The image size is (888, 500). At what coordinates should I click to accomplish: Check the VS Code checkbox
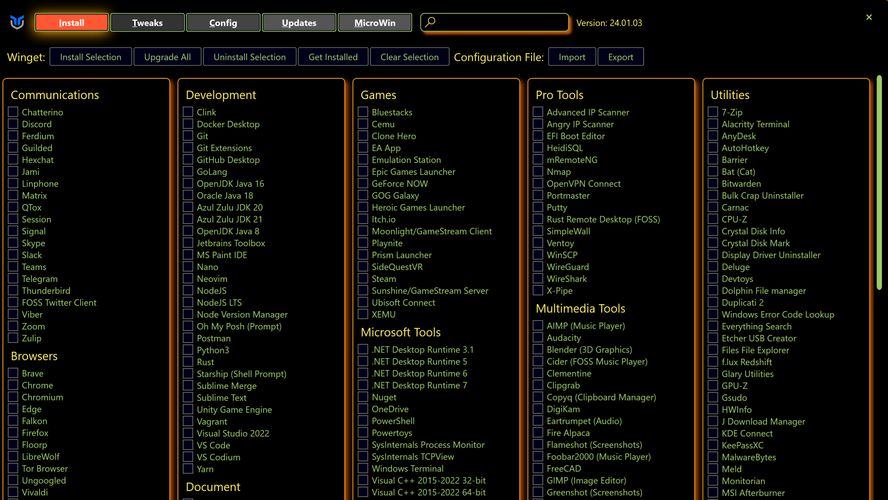click(188, 445)
